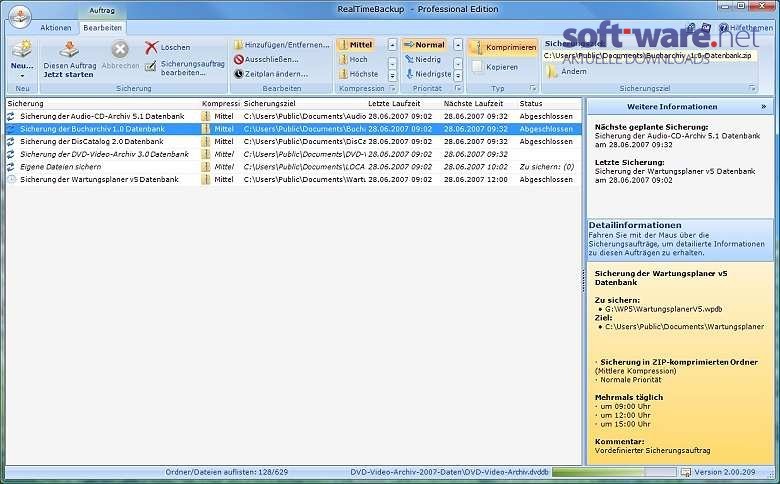Click the Sicherungsziel path input field

coord(649,56)
